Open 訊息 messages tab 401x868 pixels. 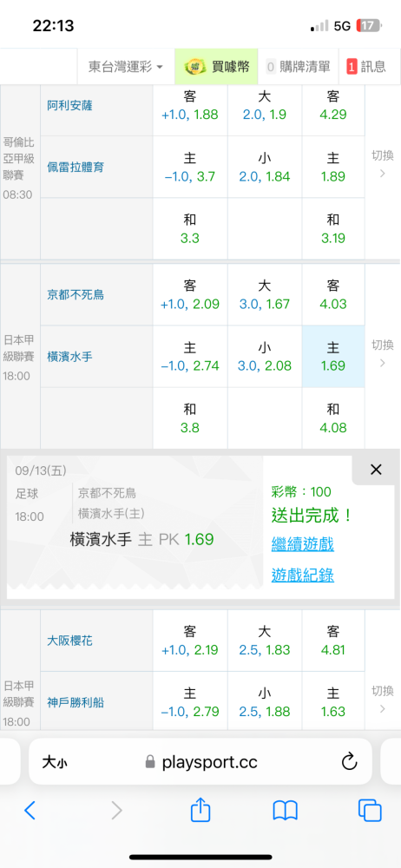pos(366,67)
